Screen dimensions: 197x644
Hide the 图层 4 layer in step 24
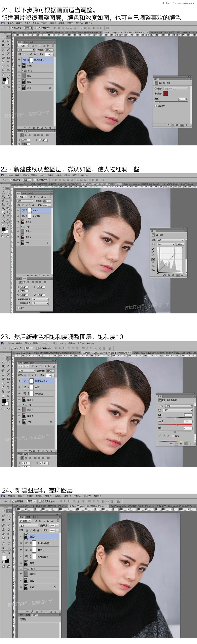[21, 536]
